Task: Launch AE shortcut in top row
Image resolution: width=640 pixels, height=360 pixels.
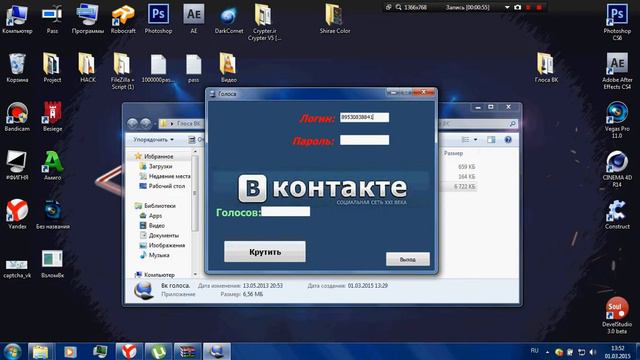Action: coord(193,19)
